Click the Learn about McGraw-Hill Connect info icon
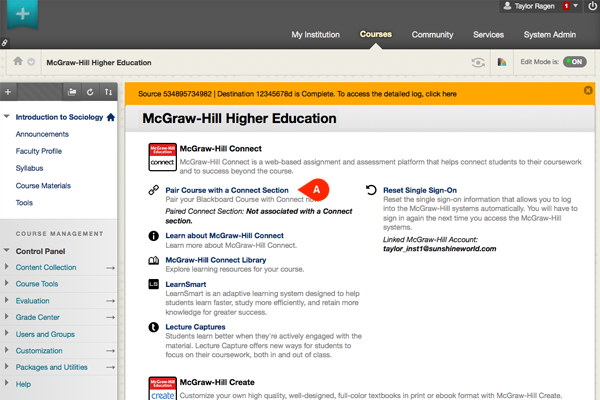 coord(153,236)
